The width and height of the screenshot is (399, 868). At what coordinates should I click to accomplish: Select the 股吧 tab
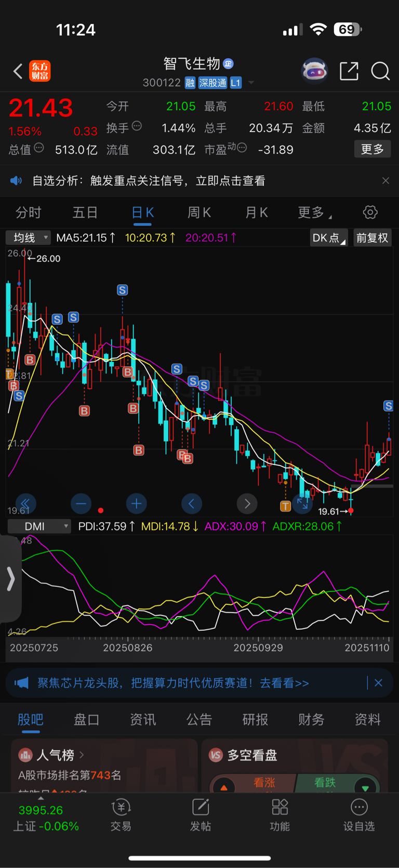coord(31,720)
